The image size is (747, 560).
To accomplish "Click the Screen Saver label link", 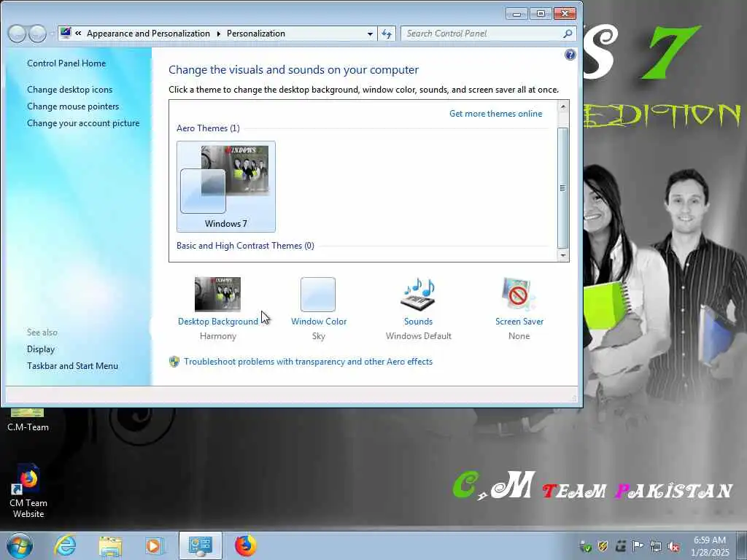I will click(519, 322).
